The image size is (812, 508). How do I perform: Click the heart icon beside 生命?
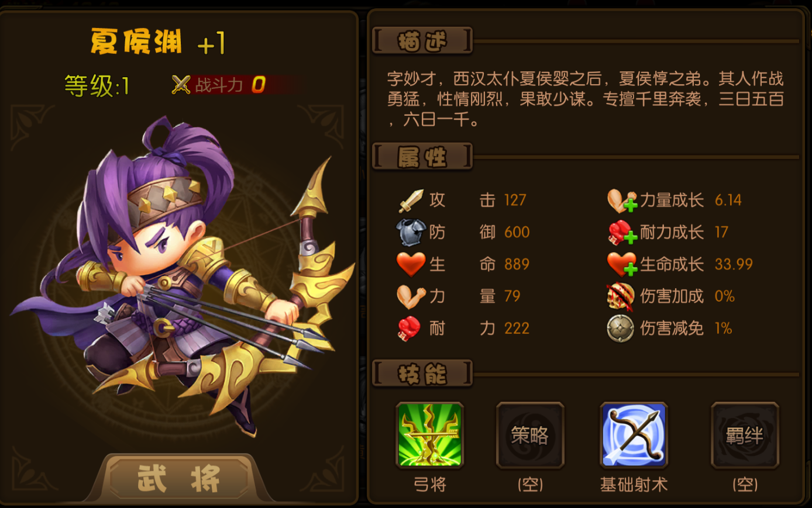point(411,264)
